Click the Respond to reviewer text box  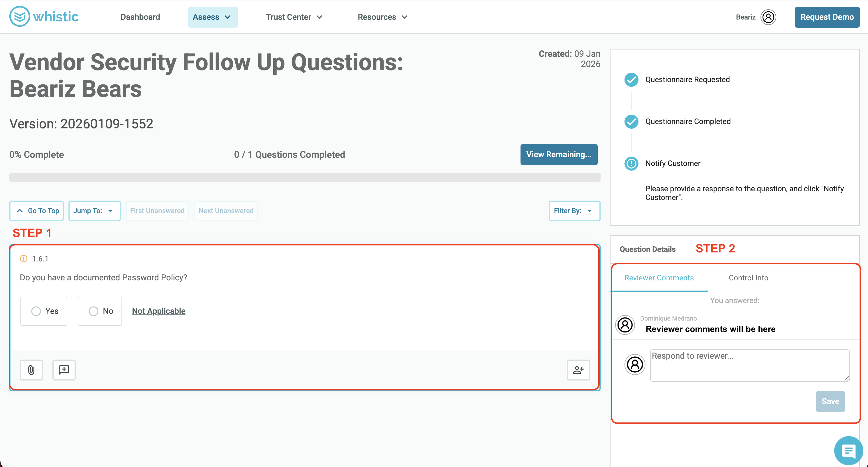(749, 365)
